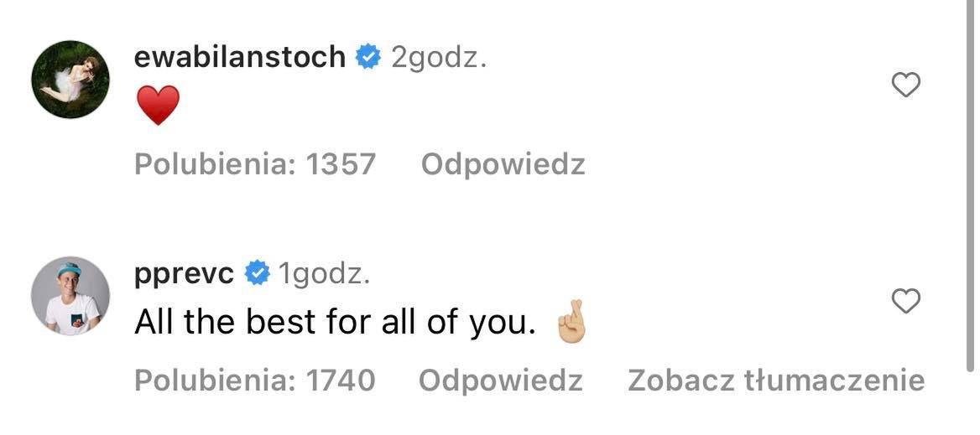980x435 pixels.
Task: View likes list via Polubienia: 1740
Action: 255,381
